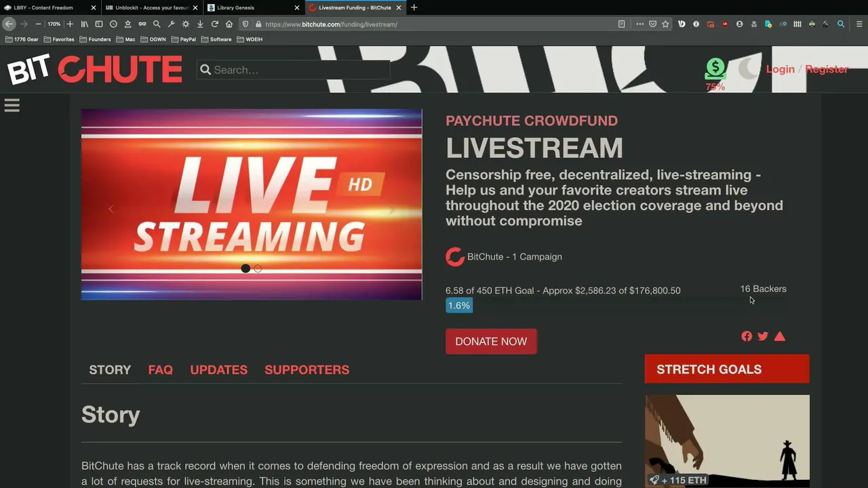The image size is (868, 488).
Task: Switch to the Unblockit tab
Action: pos(152,7)
